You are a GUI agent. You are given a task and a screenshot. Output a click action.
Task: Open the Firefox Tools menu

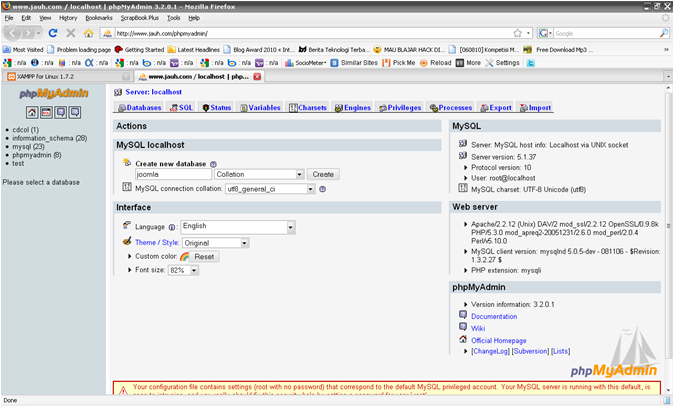[x=174, y=18]
